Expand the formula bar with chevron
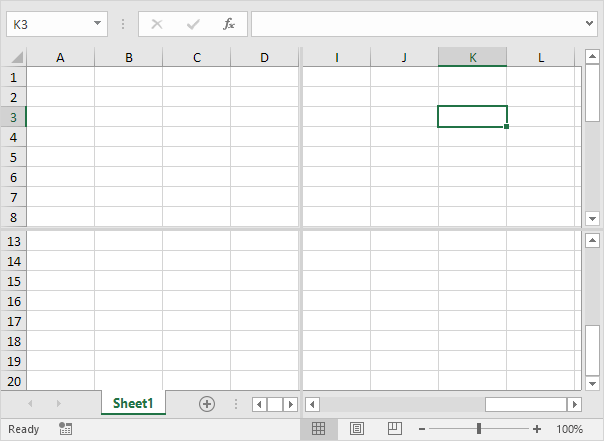This screenshot has width=604, height=441. (590, 24)
